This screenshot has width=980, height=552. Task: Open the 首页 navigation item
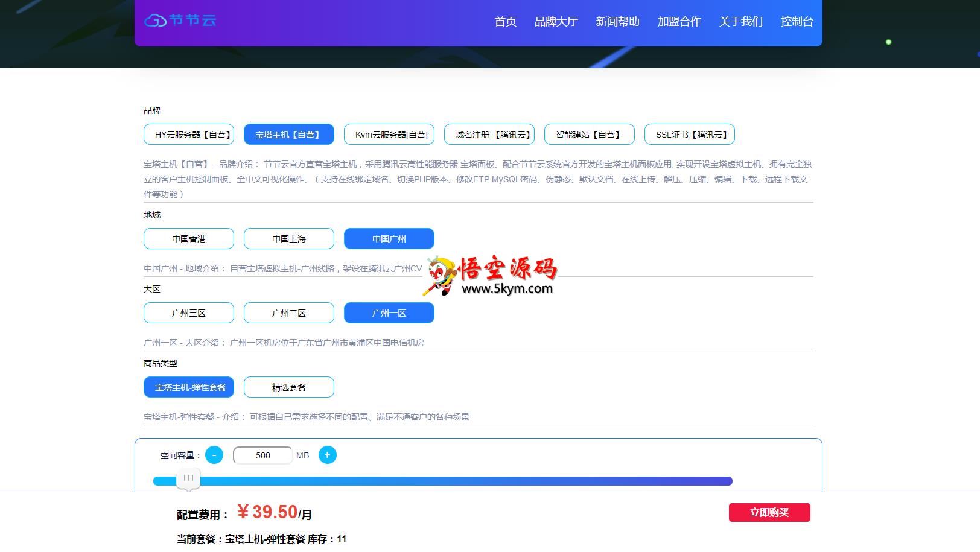tap(506, 22)
